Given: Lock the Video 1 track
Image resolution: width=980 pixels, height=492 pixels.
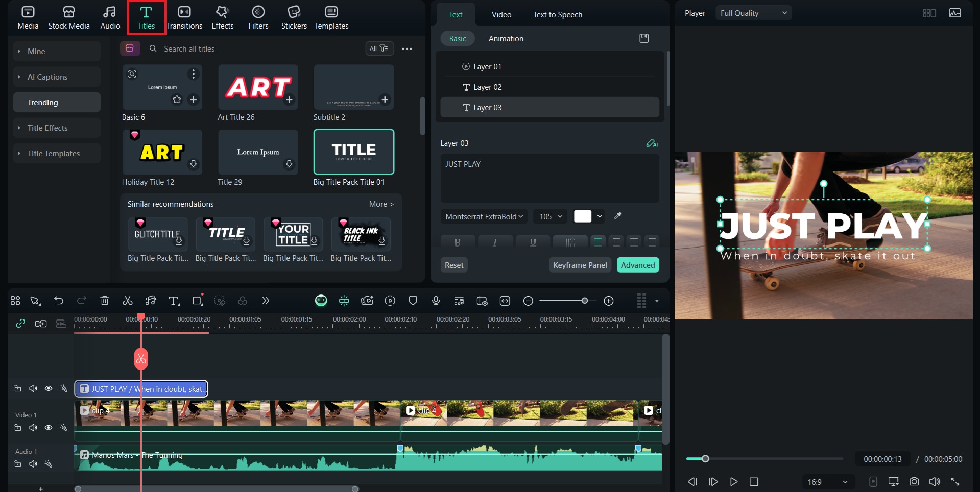Looking at the screenshot, I should pos(18,428).
